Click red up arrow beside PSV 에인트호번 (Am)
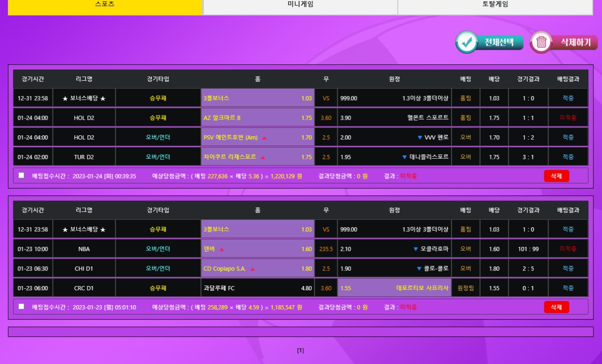 (x=264, y=138)
